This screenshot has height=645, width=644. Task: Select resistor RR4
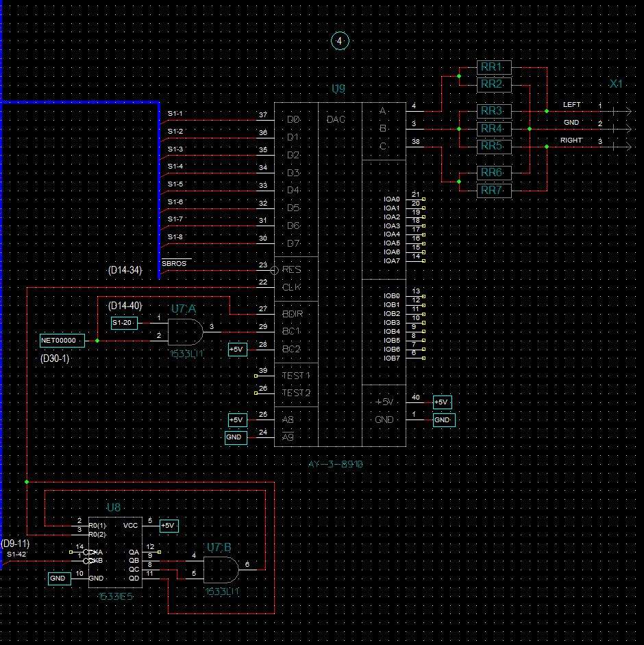pyautogui.click(x=492, y=128)
